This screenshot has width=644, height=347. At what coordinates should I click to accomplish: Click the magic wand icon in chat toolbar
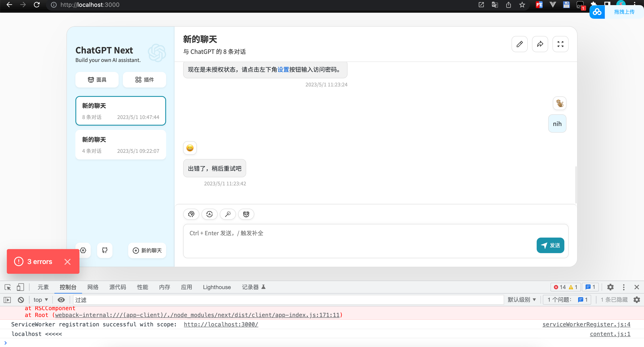228,214
